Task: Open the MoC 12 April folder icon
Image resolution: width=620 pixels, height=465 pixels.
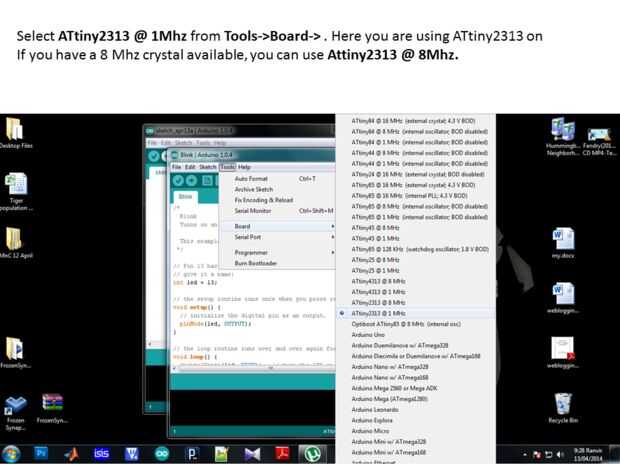Action: click(x=15, y=243)
